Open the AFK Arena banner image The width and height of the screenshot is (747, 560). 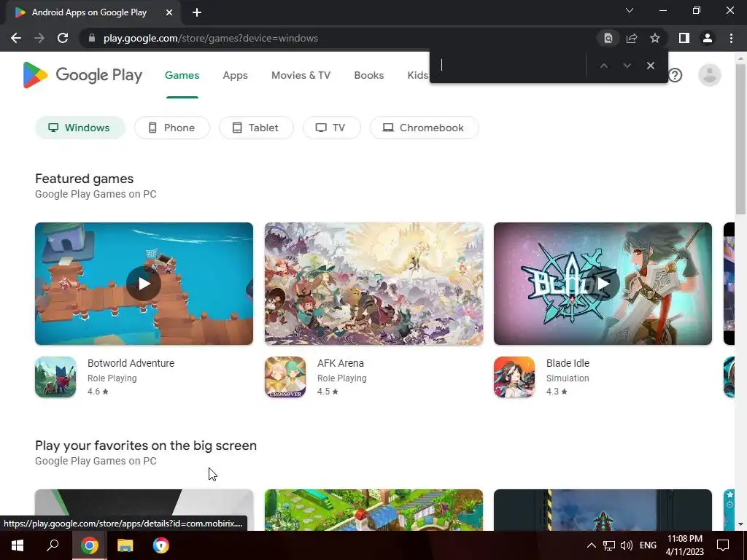(373, 284)
